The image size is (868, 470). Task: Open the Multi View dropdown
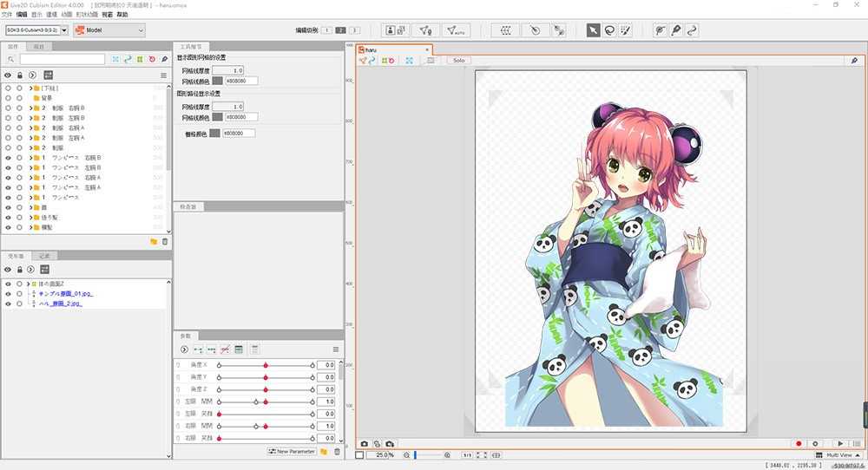pos(840,455)
